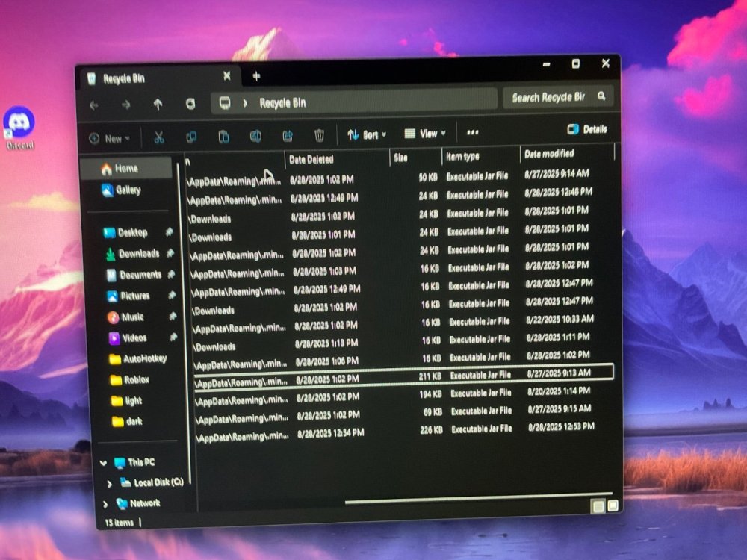Viewport: 747px width, 560px height.
Task: Click the horizontal scrollbar thumb
Action: 479,498
